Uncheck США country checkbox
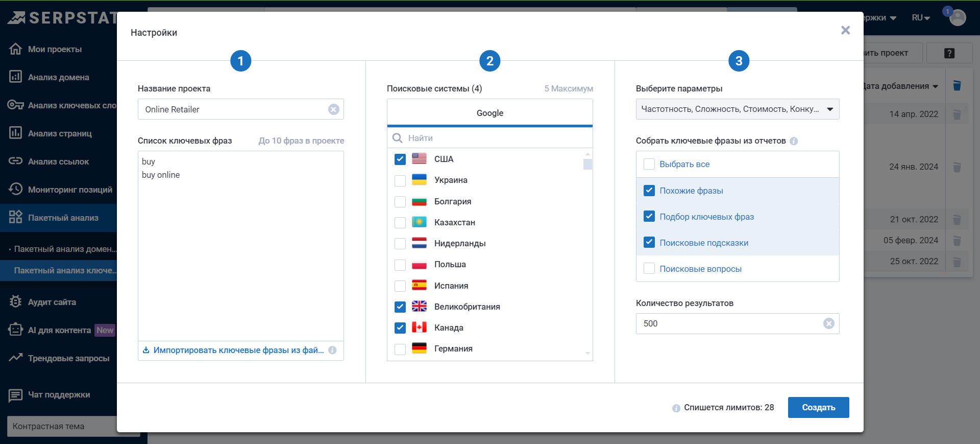The width and height of the screenshot is (980, 444). 400,159
